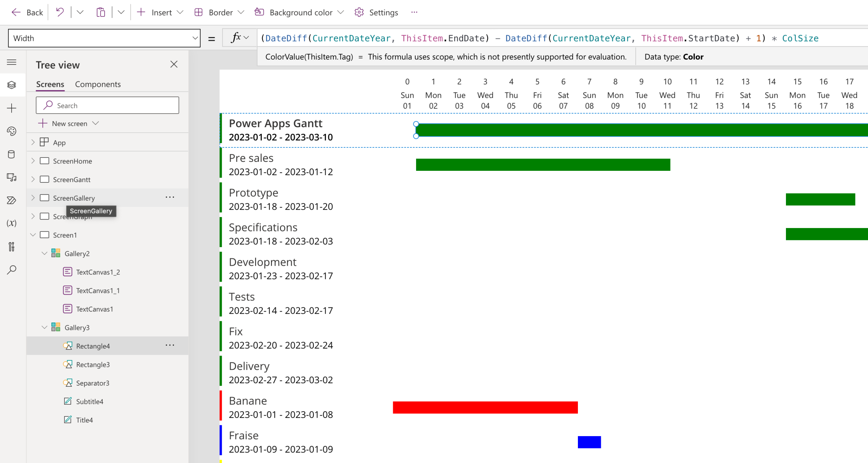Select Title4 in the tree
This screenshot has height=463, width=868.
coord(84,420)
